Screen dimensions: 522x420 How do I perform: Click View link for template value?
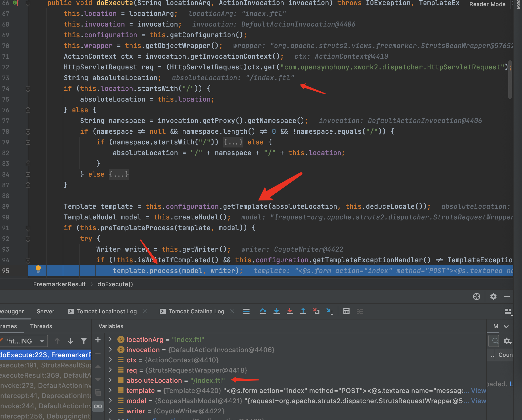click(478, 391)
